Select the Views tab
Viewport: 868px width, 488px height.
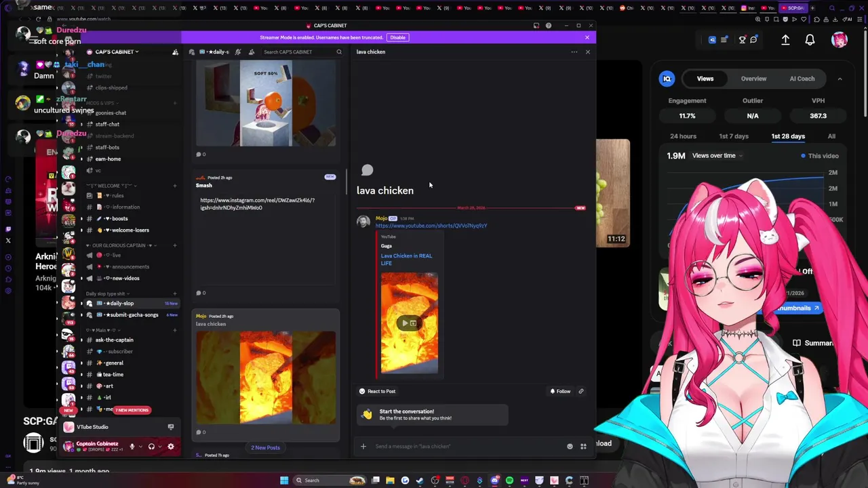click(705, 79)
